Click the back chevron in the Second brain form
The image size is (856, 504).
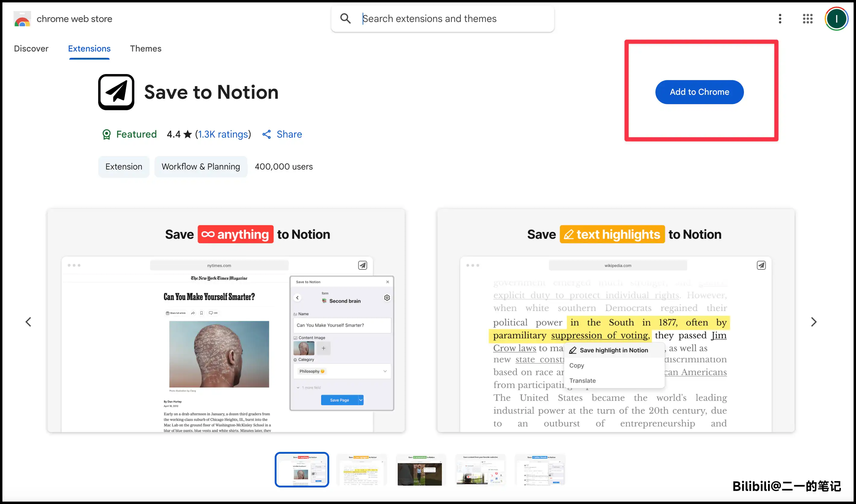click(x=298, y=297)
